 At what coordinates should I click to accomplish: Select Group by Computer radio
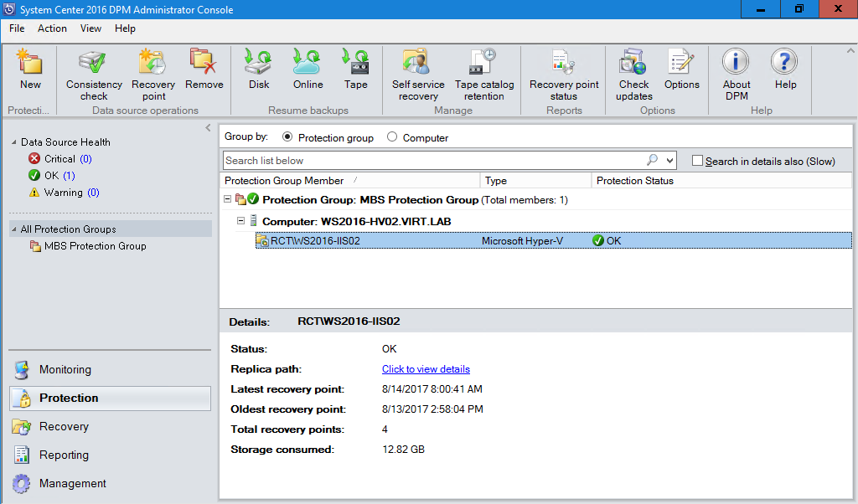click(x=392, y=137)
